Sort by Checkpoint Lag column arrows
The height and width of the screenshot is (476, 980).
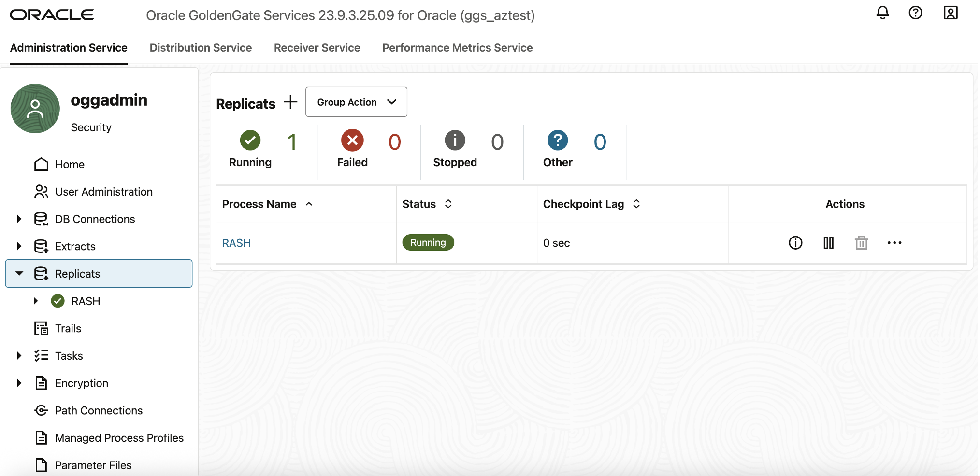(x=636, y=204)
